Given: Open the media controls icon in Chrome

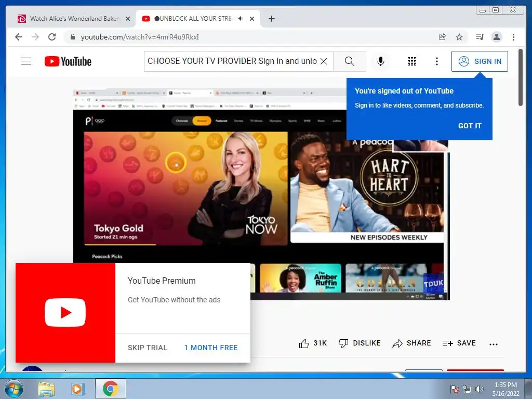Looking at the screenshot, I should 480,37.
